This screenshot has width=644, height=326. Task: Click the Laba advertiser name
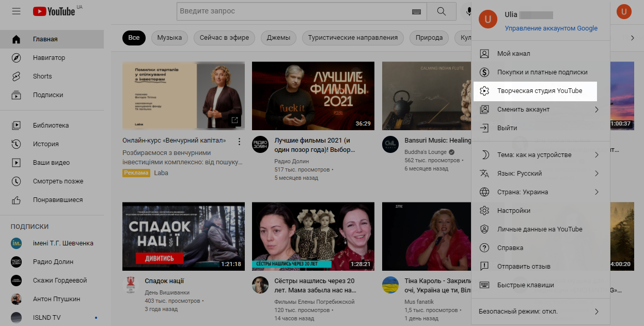pos(161,173)
